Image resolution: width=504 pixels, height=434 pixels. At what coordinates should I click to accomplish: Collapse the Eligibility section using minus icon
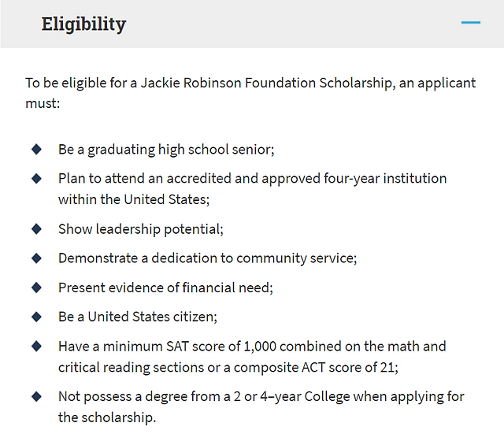point(471,23)
